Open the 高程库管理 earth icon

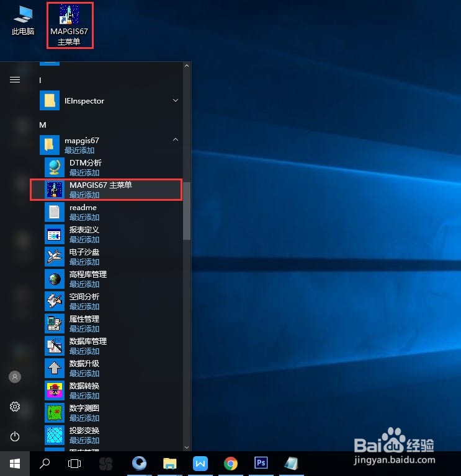55,279
